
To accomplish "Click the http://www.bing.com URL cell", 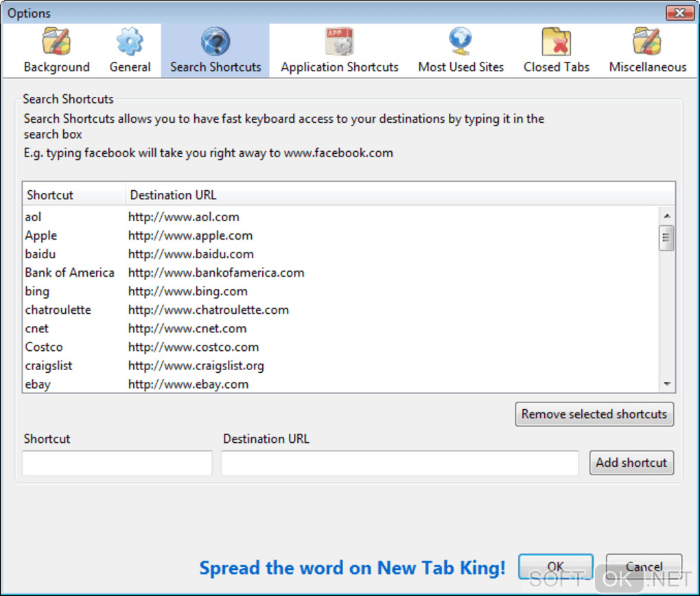I will (x=187, y=291).
